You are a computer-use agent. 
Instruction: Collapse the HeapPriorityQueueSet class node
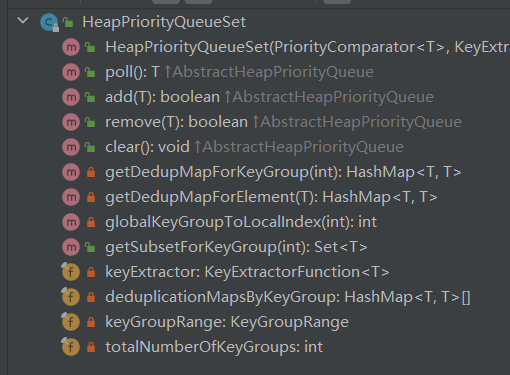pos(23,20)
